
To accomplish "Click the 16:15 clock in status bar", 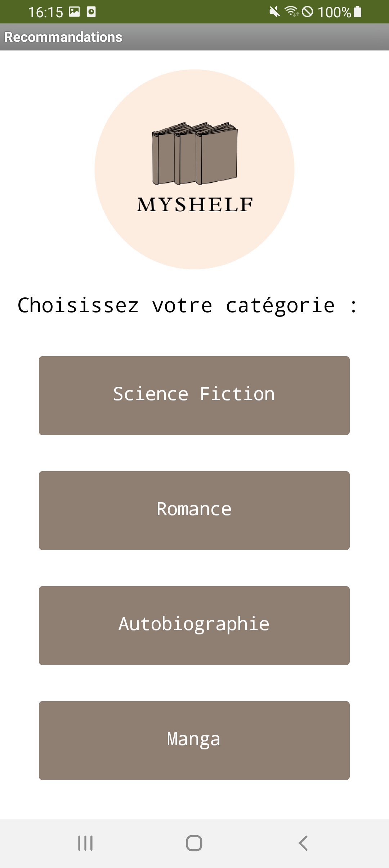I will (45, 12).
